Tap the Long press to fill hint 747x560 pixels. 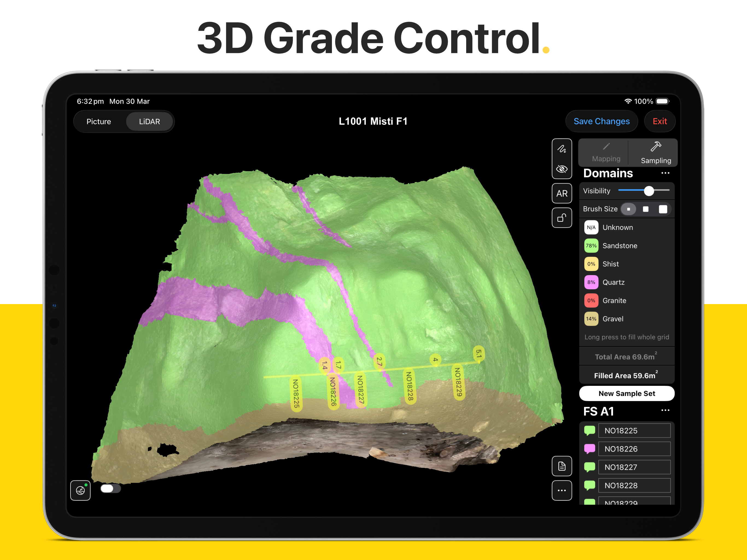pos(626,337)
